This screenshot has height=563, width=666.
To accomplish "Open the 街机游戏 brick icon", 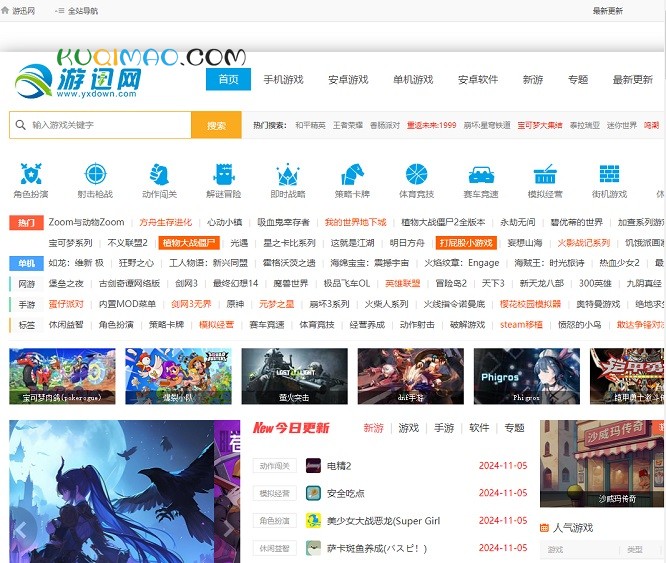I will 610,174.
